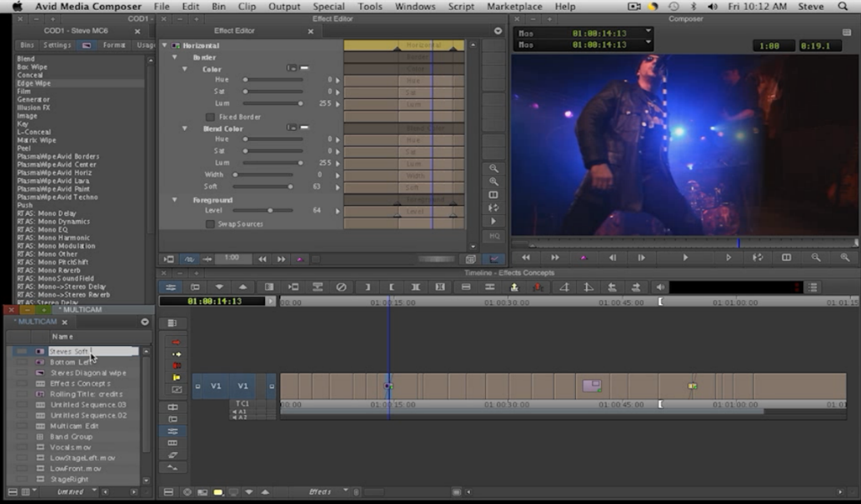The height and width of the screenshot is (504, 861).
Task: Enable the Fixed Border checkbox
Action: coord(210,117)
